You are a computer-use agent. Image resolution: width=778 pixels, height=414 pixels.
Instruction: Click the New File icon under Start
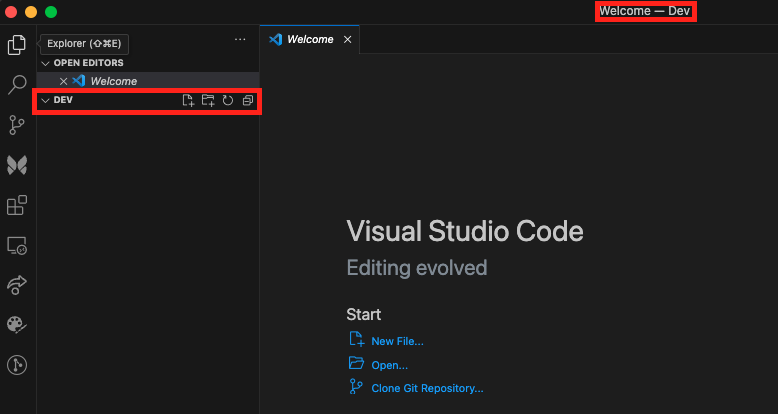[356, 339]
